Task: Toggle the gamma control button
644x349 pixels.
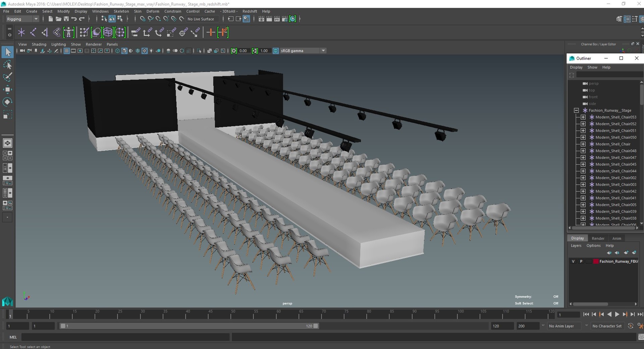Action: pos(255,51)
